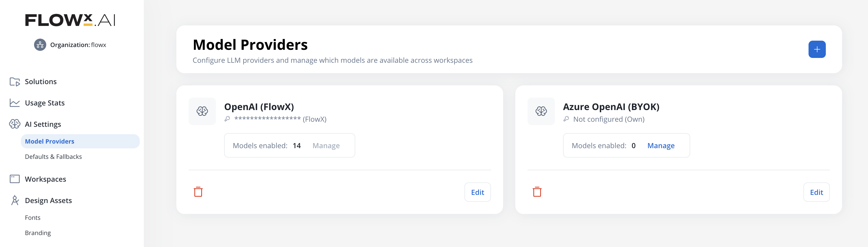
Task: Click the 'Organization: flowx' label
Action: pyautogui.click(x=78, y=45)
